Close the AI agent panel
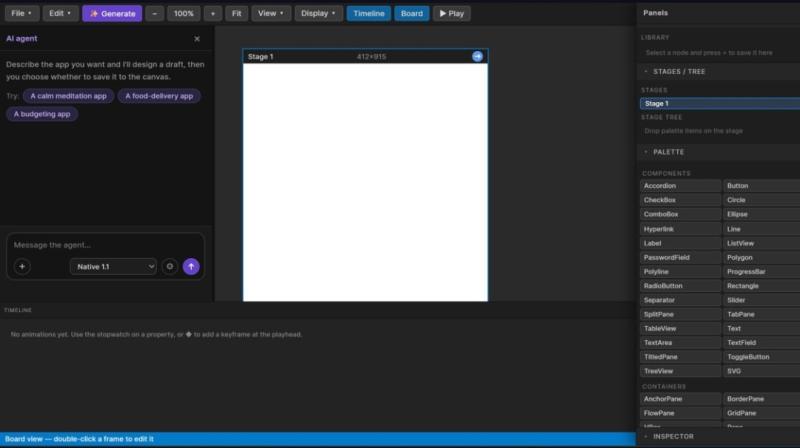Screen dimensions: 800x448 197,39
